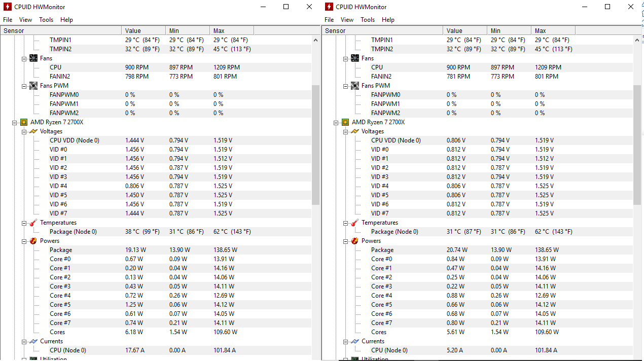644x361 pixels.
Task: Click HWMonitor lightning app icon in right window
Action: coord(329,7)
